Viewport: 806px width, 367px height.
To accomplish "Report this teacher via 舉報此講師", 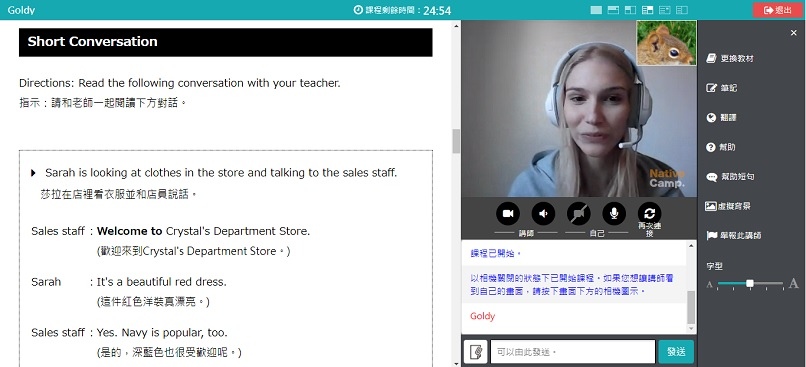I will (x=734, y=235).
